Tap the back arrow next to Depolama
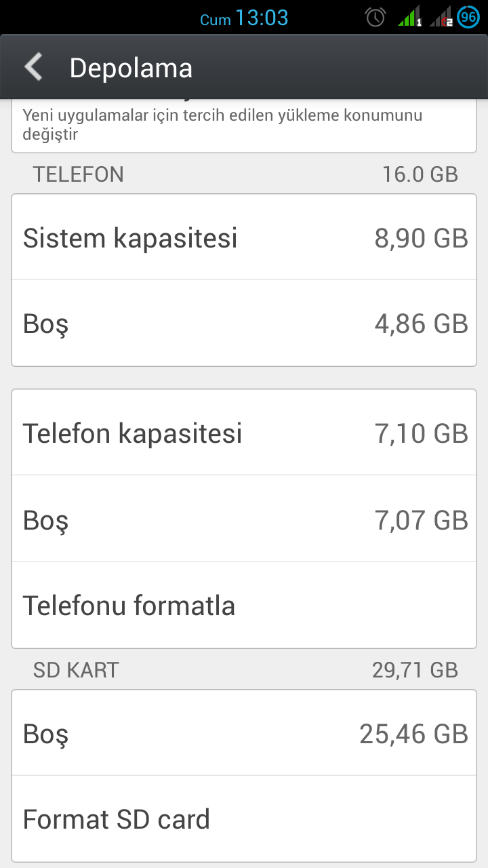Viewport: 488px width, 868px height. tap(33, 68)
